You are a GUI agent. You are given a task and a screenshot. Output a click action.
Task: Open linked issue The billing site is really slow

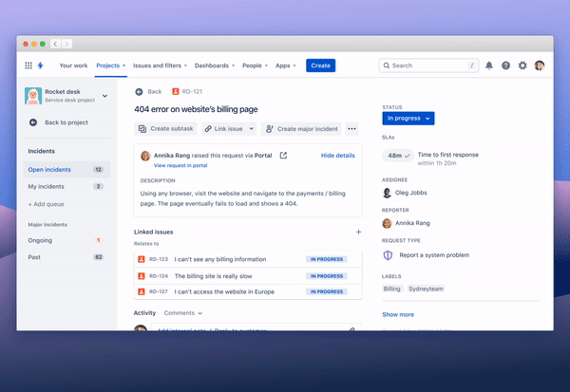[214, 276]
